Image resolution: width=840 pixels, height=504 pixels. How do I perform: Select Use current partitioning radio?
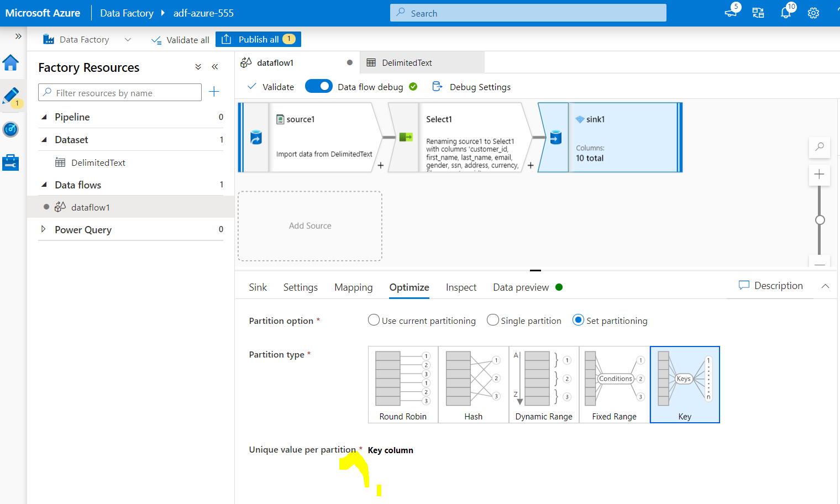coord(374,320)
